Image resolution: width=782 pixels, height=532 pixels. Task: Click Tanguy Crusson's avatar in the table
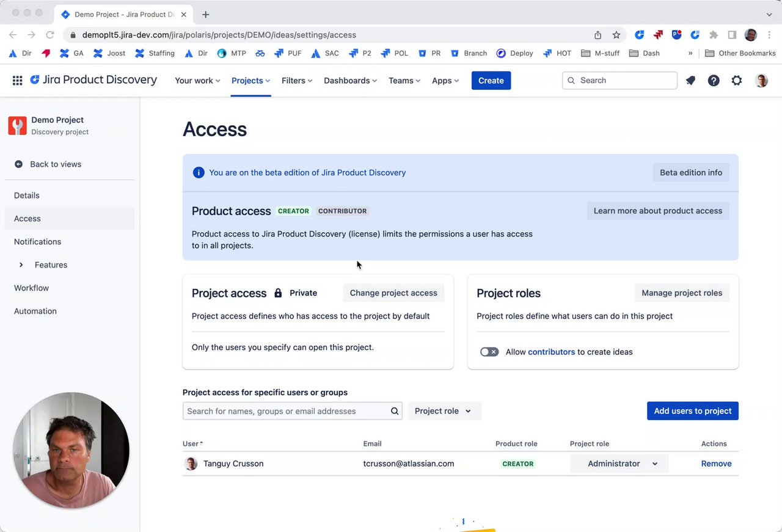[x=191, y=464]
